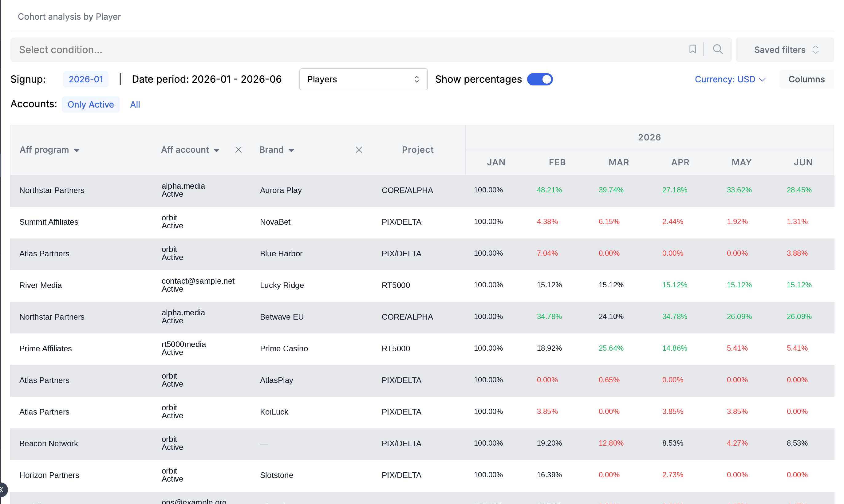Viewport: 844px width, 504px height.
Task: Click the Horizon Partners program cell
Action: (x=49, y=475)
